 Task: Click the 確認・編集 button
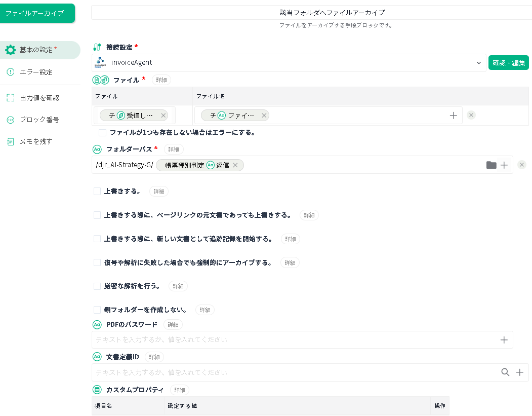508,63
